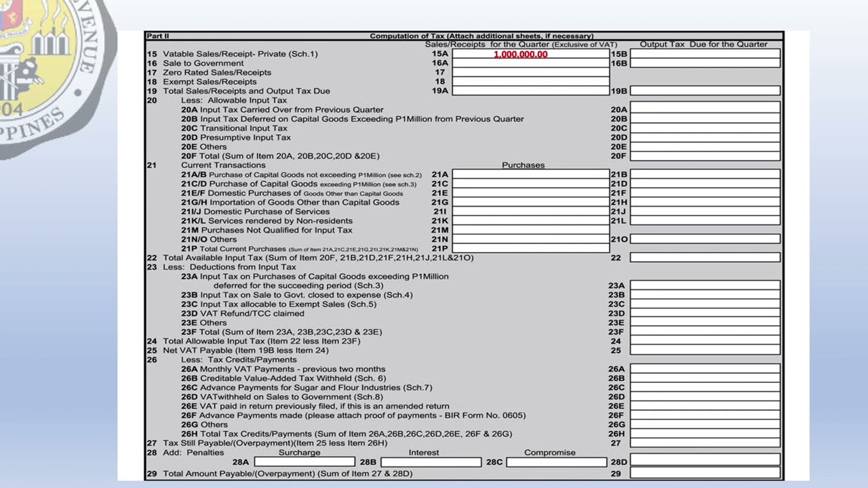Select the 28A Surcharge field
The height and width of the screenshot is (488, 868).
tap(304, 462)
